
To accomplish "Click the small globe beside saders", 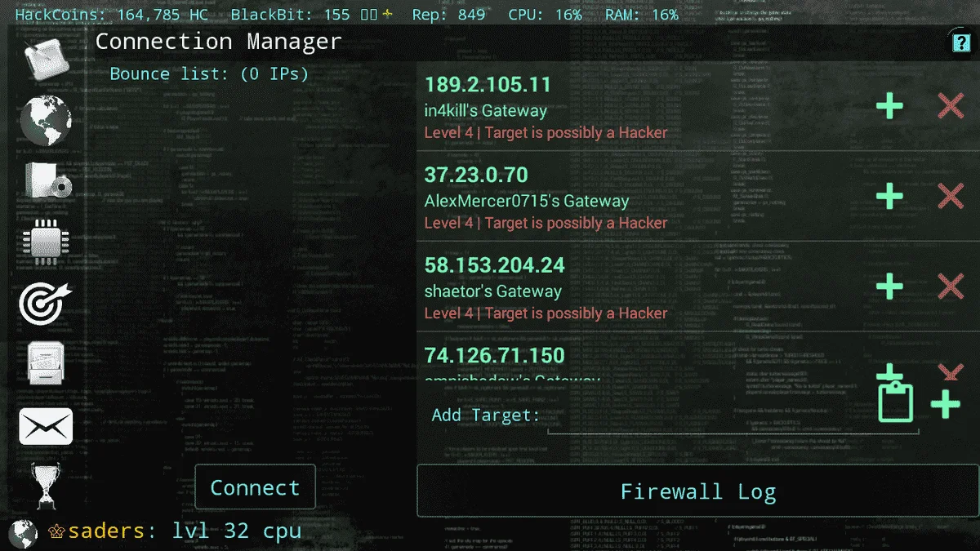I will pos(23,534).
